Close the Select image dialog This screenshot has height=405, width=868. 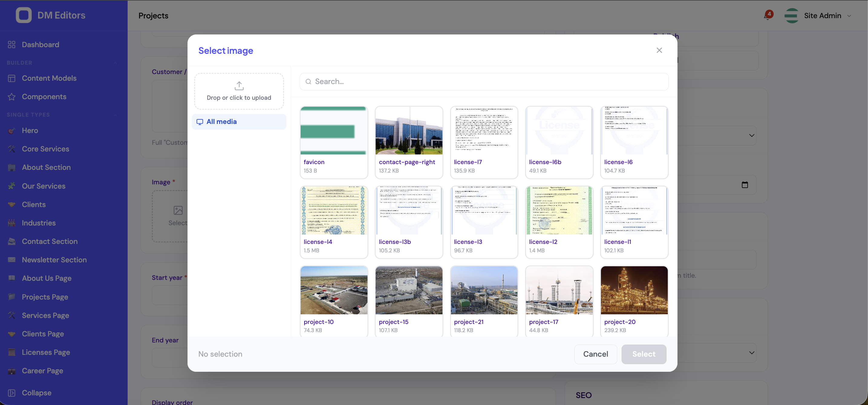coord(659,50)
